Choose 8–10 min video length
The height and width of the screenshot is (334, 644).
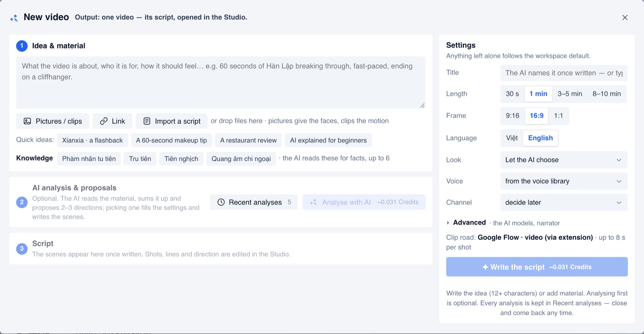click(x=607, y=94)
